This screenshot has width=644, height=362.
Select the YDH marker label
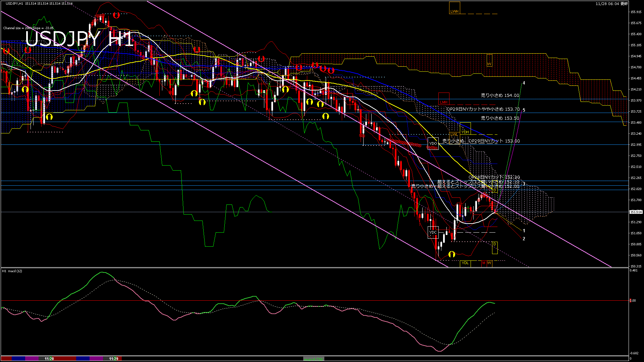click(x=465, y=132)
